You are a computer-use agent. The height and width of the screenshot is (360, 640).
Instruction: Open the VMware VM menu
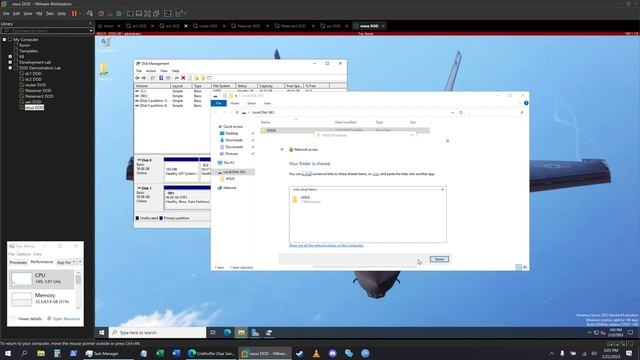39,13
